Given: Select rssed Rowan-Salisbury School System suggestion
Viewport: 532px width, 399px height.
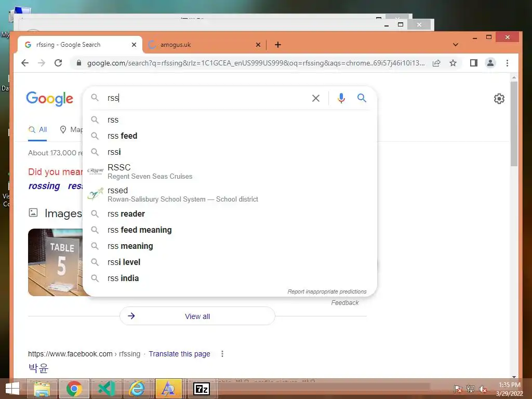Looking at the screenshot, I should (x=230, y=194).
